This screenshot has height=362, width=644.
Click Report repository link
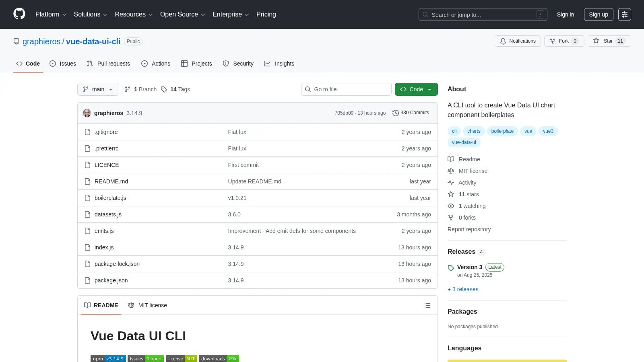(469, 229)
